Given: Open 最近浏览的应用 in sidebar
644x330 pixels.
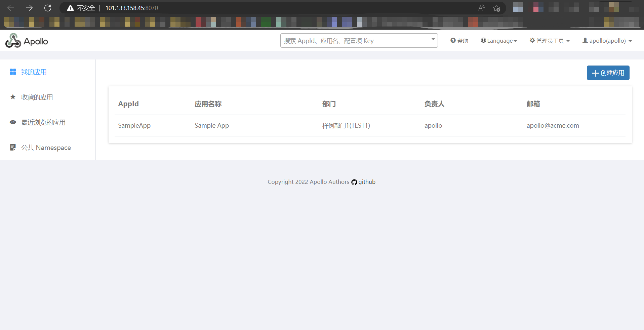Looking at the screenshot, I should [43, 122].
